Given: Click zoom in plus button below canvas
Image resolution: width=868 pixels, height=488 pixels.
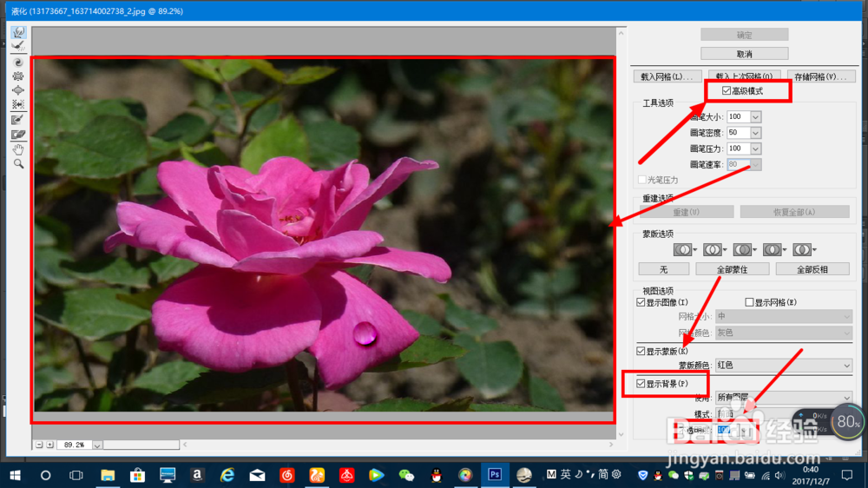Looking at the screenshot, I should pyautogui.click(x=49, y=445).
